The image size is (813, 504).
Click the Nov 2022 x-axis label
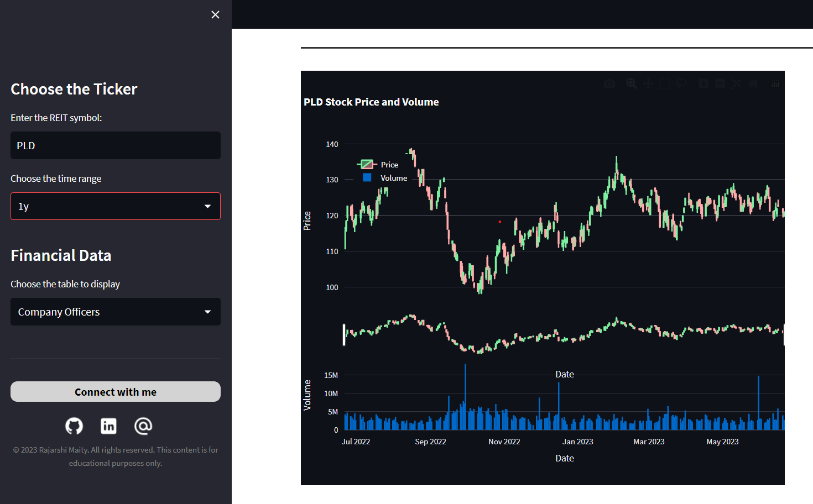(x=504, y=442)
